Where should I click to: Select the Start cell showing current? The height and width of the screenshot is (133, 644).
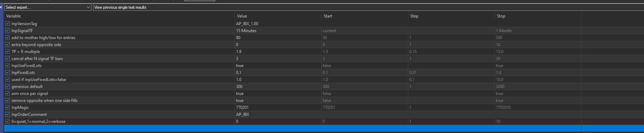(x=365, y=31)
